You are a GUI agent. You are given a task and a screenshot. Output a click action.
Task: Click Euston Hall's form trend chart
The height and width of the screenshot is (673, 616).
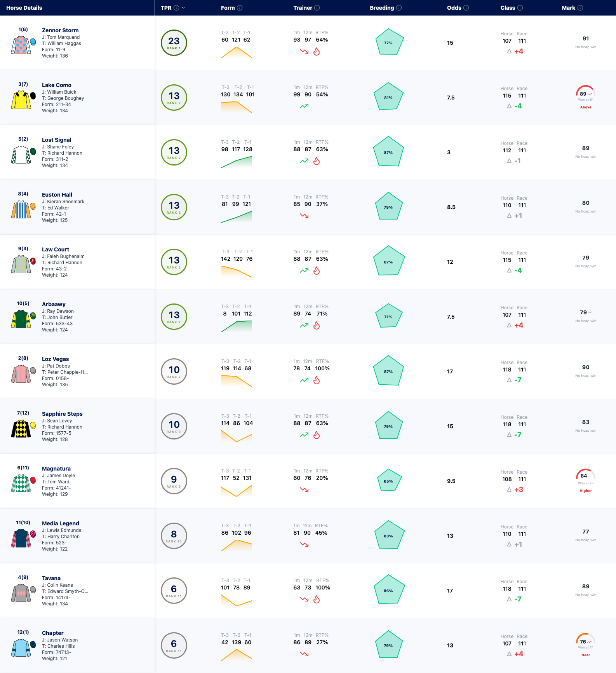click(237, 217)
